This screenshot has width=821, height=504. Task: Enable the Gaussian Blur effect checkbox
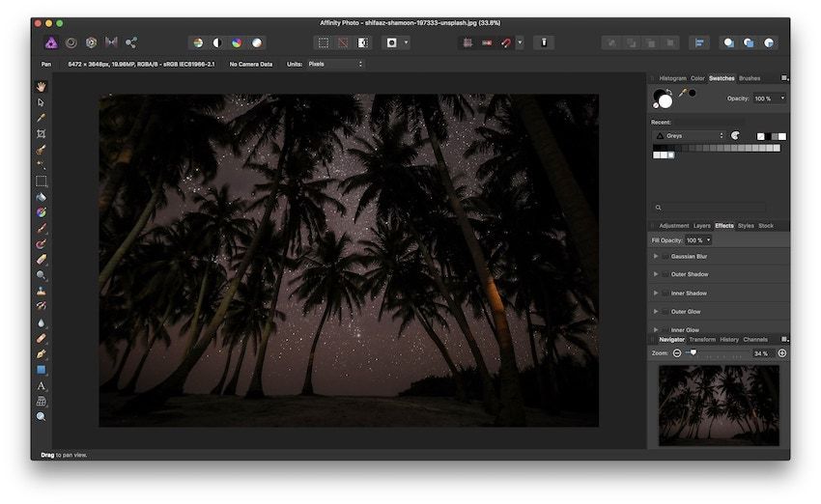[x=665, y=256]
